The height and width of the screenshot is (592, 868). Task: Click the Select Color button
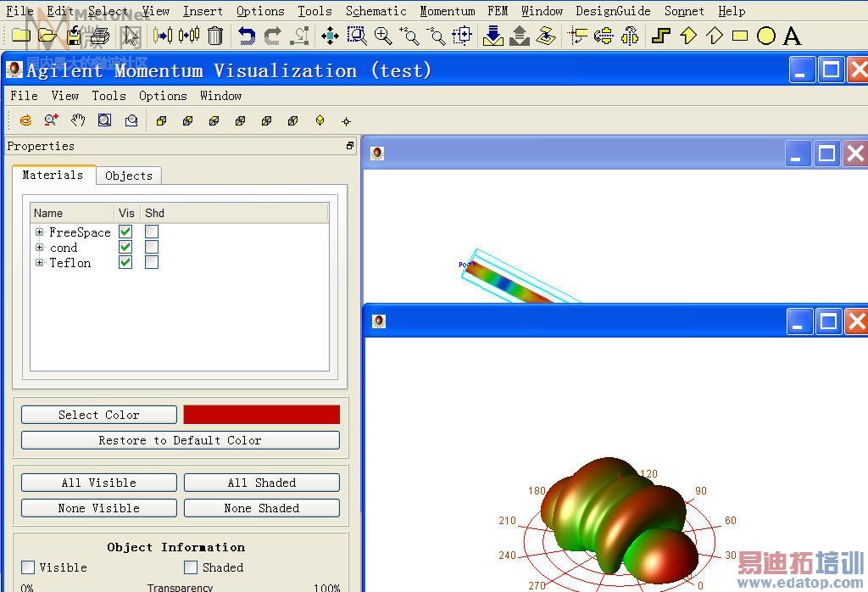[x=99, y=415]
